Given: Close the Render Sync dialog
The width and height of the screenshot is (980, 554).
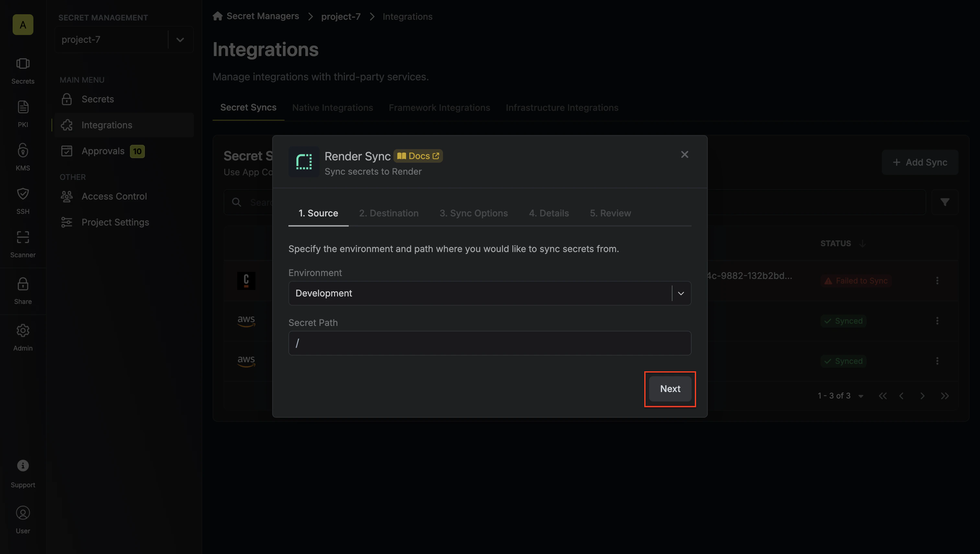Looking at the screenshot, I should coord(685,155).
